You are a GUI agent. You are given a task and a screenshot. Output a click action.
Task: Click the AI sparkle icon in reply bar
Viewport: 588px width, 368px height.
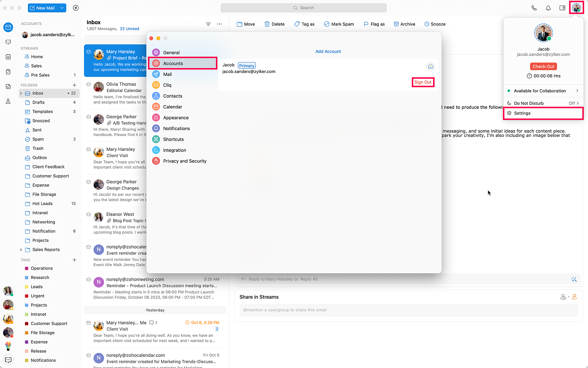coord(574,279)
